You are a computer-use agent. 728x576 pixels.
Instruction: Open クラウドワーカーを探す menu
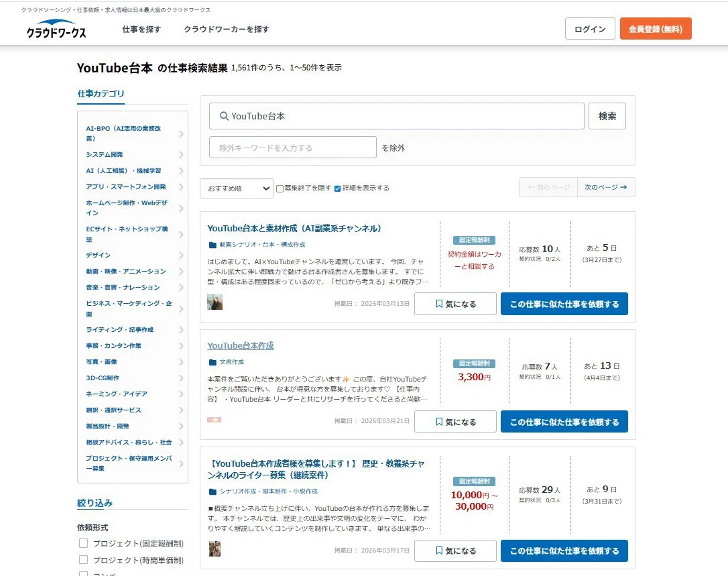pyautogui.click(x=226, y=30)
